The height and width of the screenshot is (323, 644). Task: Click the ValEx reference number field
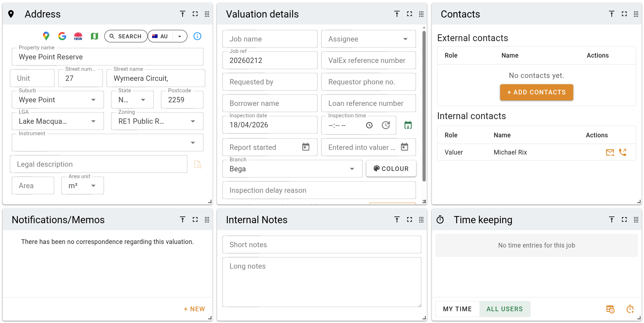click(x=369, y=60)
